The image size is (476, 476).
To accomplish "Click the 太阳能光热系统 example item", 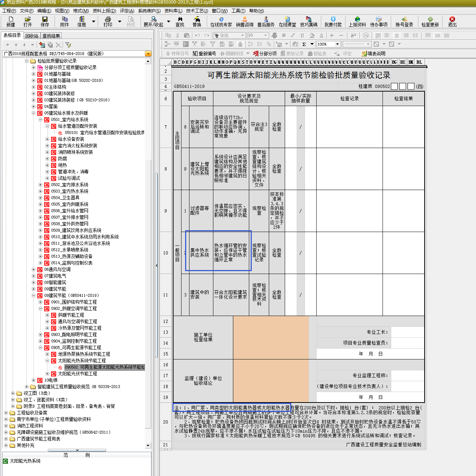I will (25, 461).
